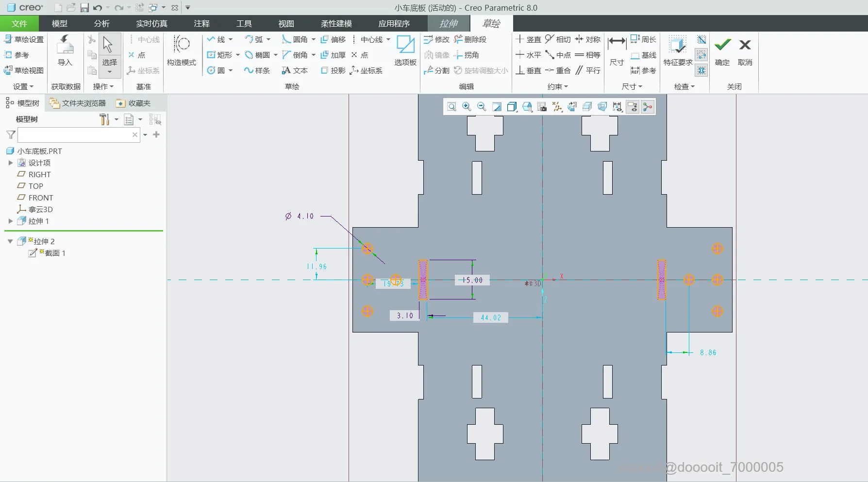This screenshot has width=868, height=482.
Task: Open the Fillet (圆角) dropdown arrow
Action: [x=314, y=39]
